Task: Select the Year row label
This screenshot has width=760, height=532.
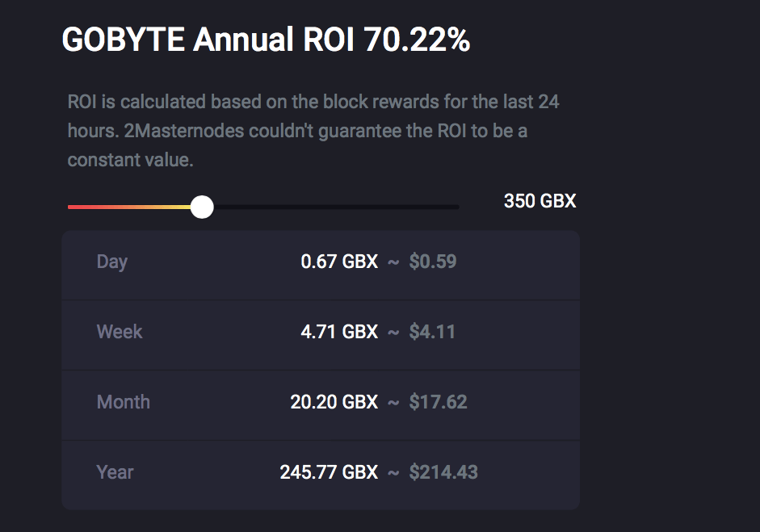Action: [115, 472]
